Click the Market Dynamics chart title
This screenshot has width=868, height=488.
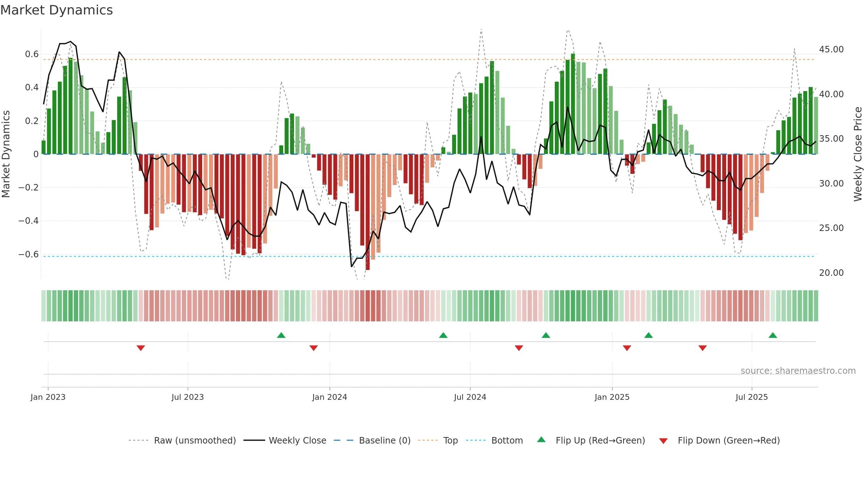pyautogui.click(x=56, y=10)
